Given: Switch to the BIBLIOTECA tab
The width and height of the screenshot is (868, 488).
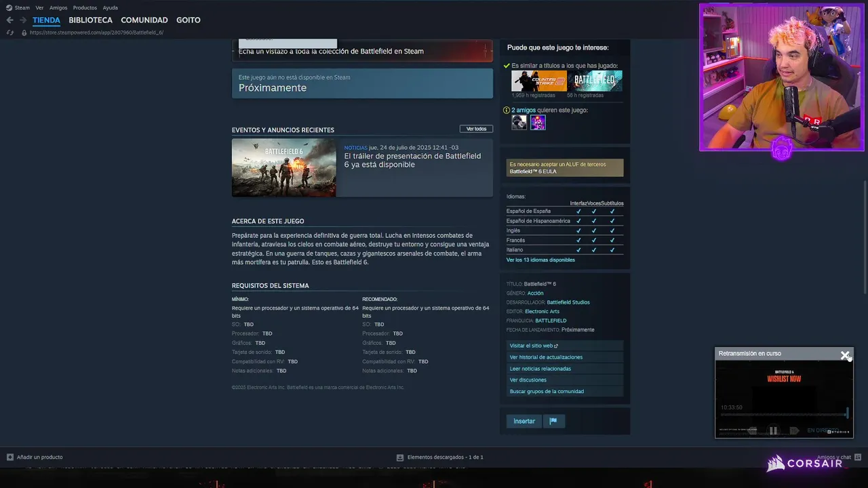Looking at the screenshot, I should click(90, 20).
